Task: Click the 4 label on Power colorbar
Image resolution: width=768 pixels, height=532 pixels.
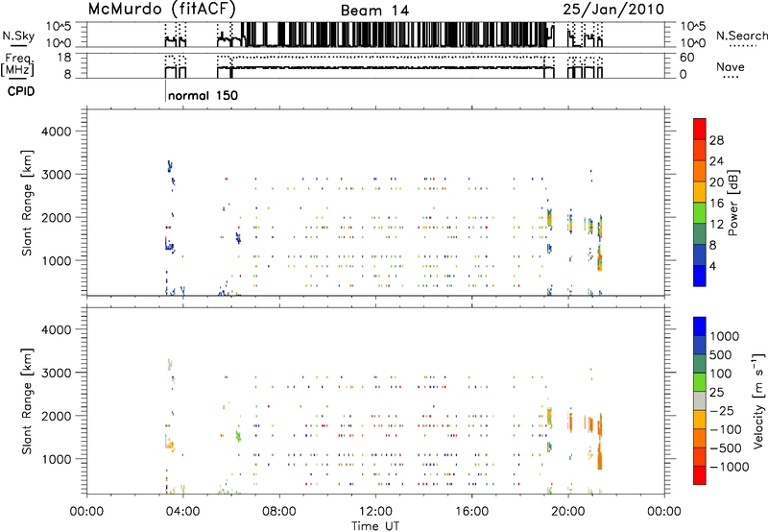Action: pyautogui.click(x=713, y=266)
